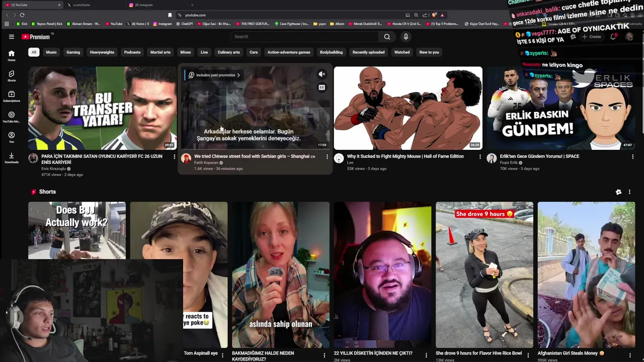Select the Podcasts filter chip

click(x=132, y=52)
